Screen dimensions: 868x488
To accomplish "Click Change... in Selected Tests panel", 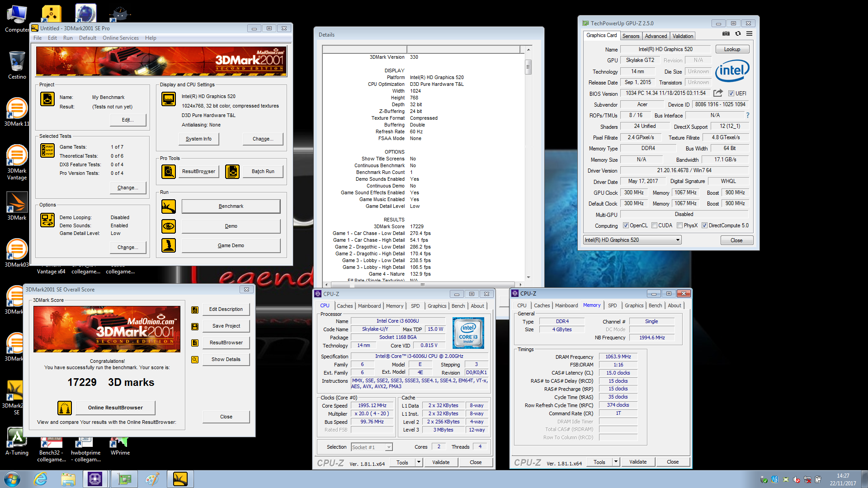I will click(128, 188).
